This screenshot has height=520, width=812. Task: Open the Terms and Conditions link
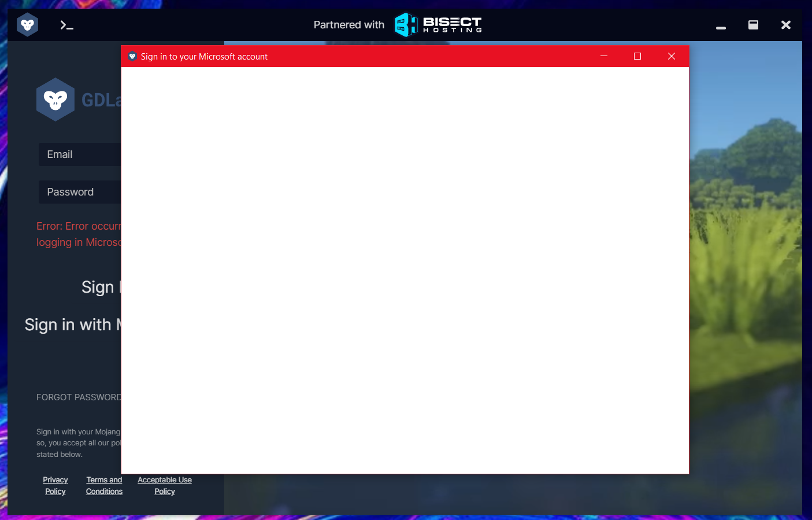104,485
